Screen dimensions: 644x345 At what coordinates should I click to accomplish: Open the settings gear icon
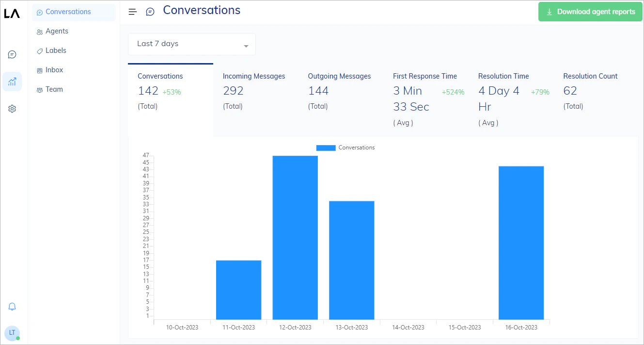[12, 108]
